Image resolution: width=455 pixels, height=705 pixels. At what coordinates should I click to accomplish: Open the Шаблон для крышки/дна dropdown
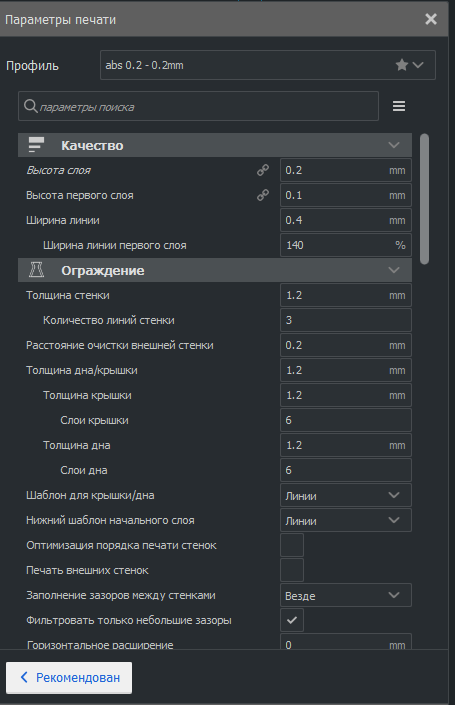coord(346,495)
